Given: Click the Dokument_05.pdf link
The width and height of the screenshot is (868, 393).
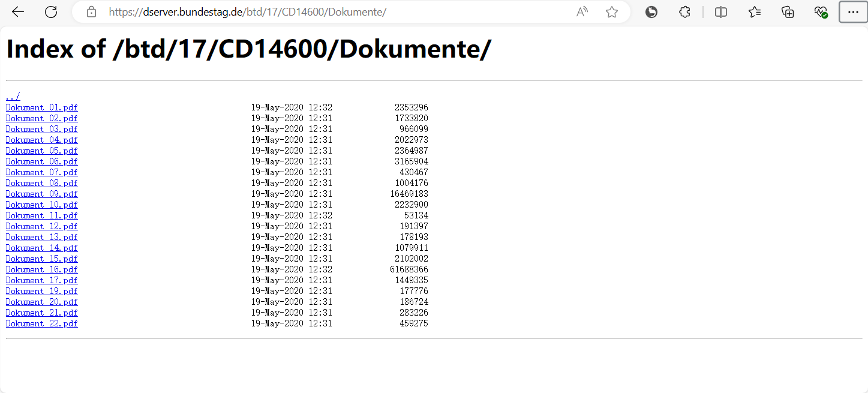Looking at the screenshot, I should click(41, 151).
